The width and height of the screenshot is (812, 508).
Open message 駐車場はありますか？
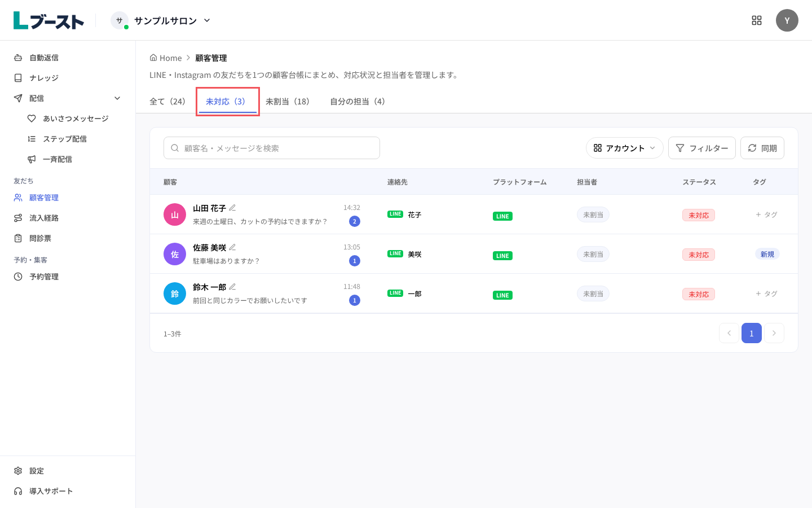(227, 261)
